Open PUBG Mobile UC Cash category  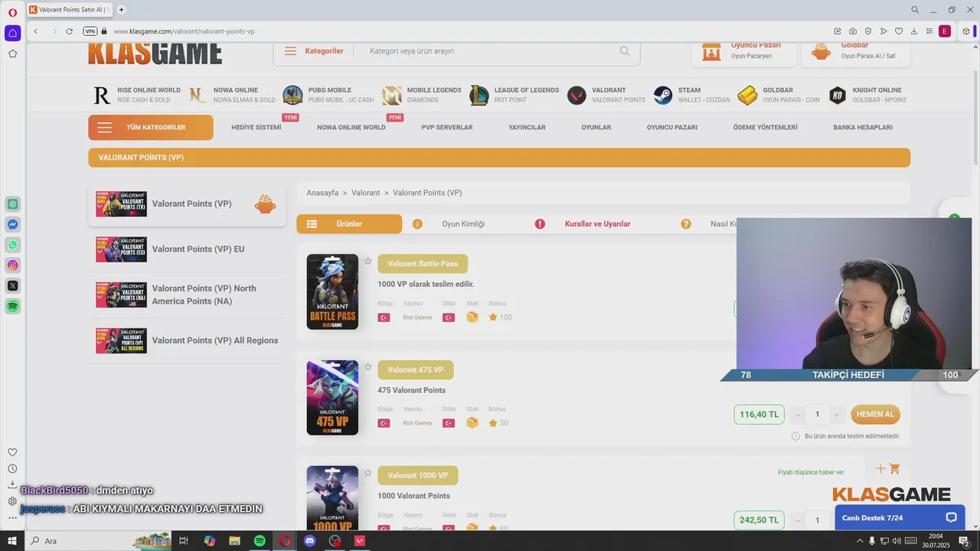tap(328, 95)
